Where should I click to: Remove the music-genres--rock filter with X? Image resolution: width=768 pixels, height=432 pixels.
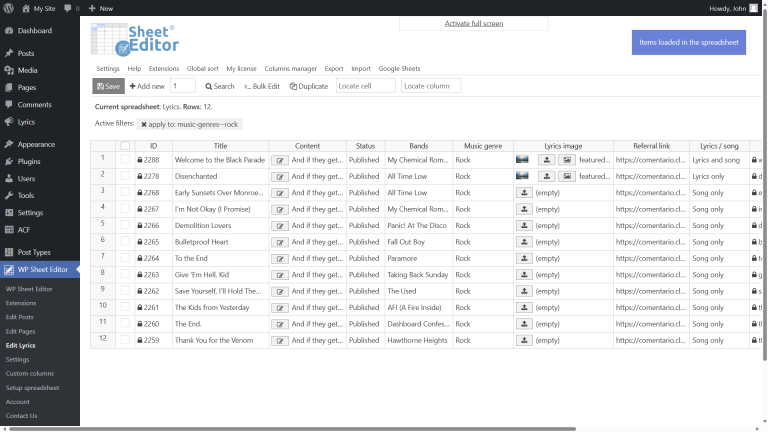click(144, 124)
